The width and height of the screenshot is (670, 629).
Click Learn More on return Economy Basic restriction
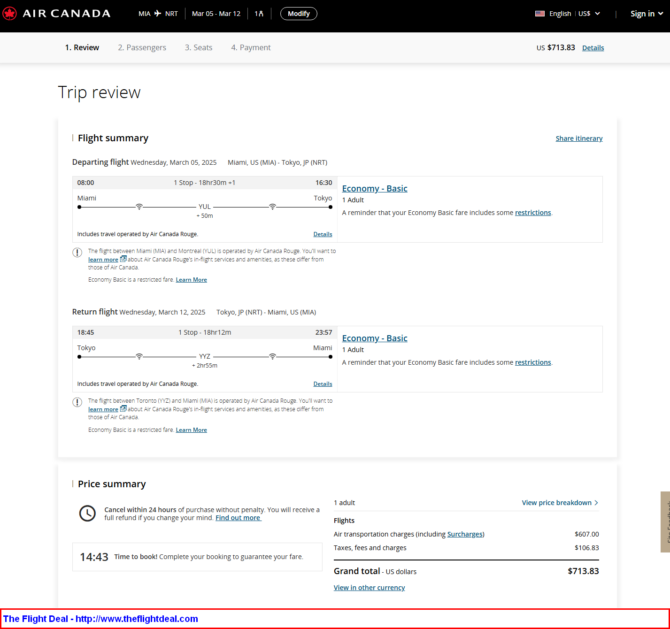tap(191, 430)
